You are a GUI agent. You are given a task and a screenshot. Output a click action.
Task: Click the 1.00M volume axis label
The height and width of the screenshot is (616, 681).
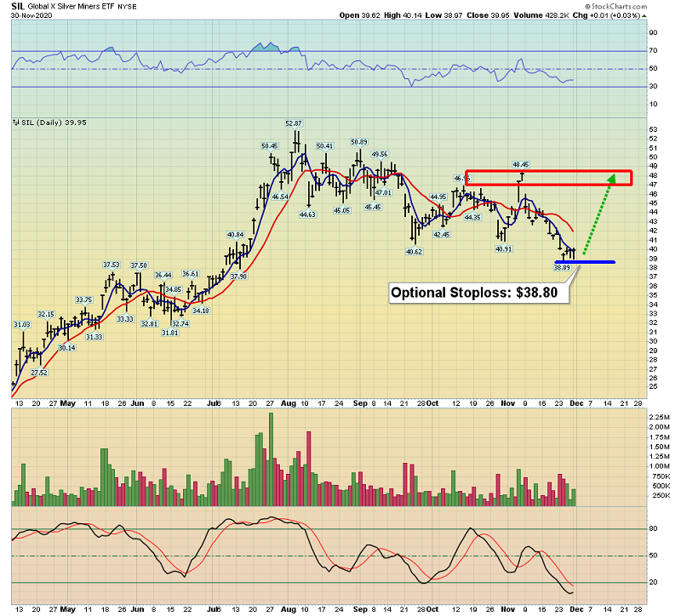click(x=659, y=466)
